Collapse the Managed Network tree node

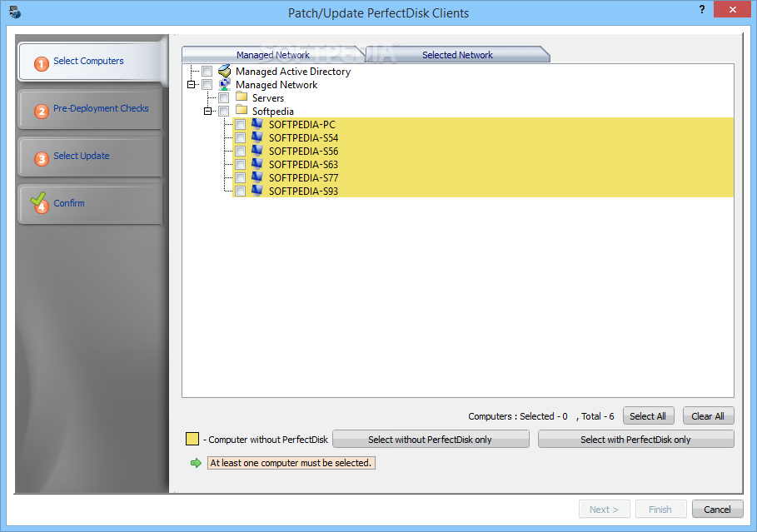[192, 84]
